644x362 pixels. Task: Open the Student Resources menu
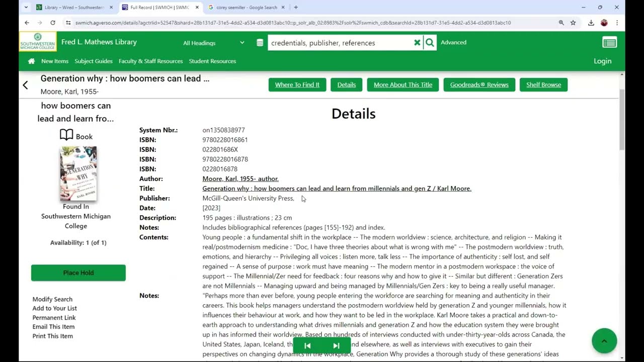(212, 61)
